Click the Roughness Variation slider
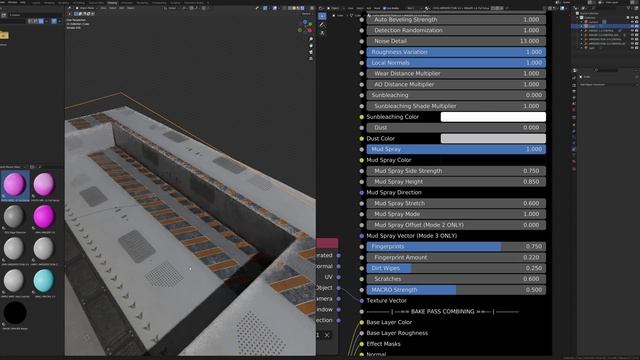The height and width of the screenshot is (360, 640). tap(456, 52)
